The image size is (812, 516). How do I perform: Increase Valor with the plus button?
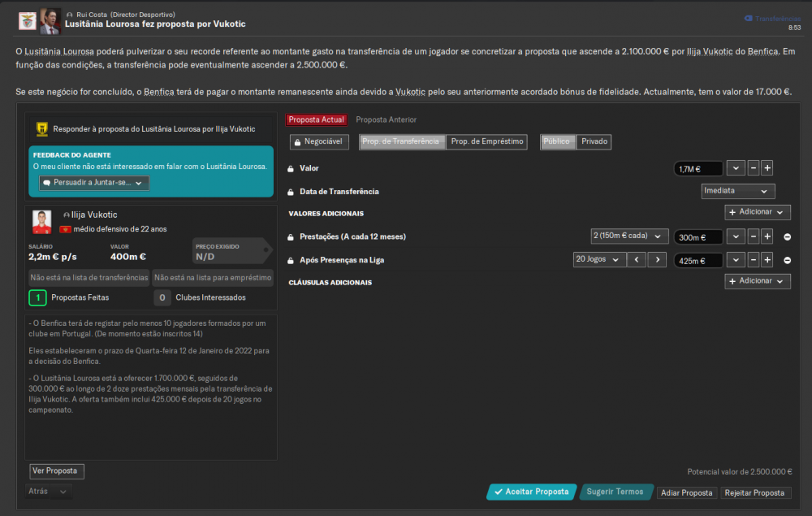tap(767, 168)
